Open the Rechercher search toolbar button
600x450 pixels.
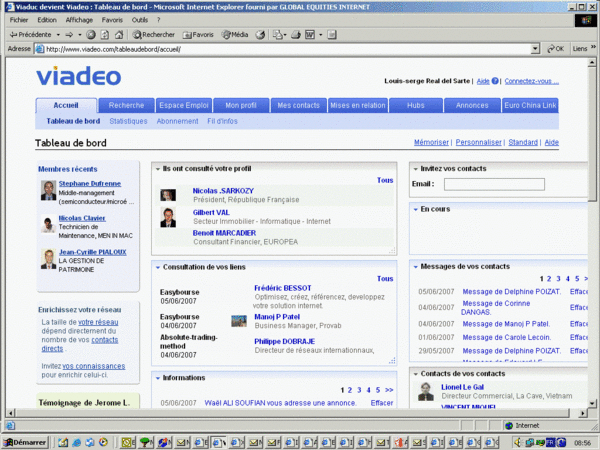point(153,35)
